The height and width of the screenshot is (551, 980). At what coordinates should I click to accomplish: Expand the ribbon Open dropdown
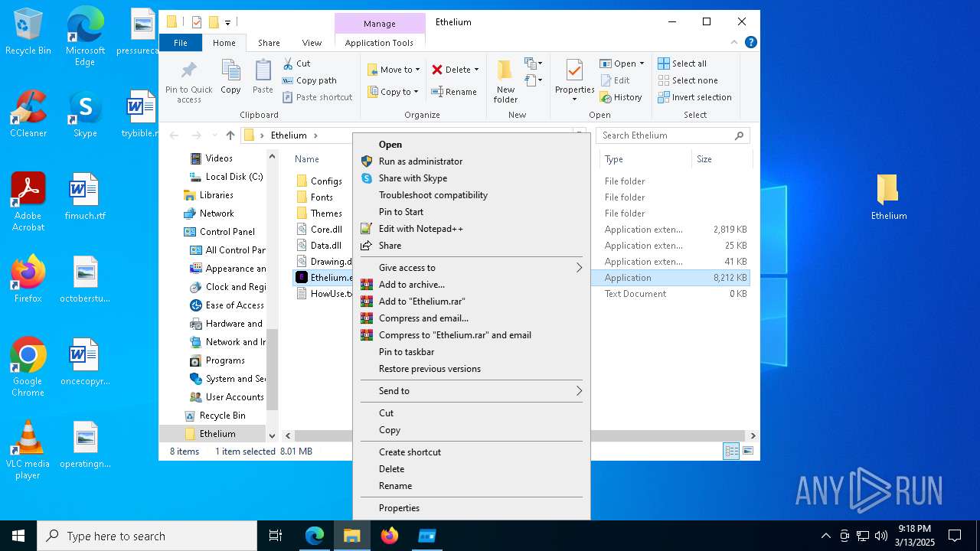[x=642, y=64]
